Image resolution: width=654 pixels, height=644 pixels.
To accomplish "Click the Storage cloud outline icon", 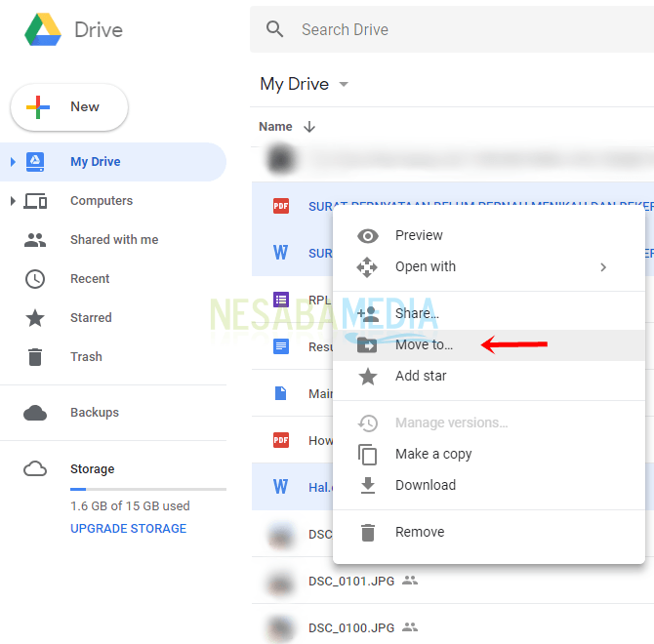I will (35, 469).
